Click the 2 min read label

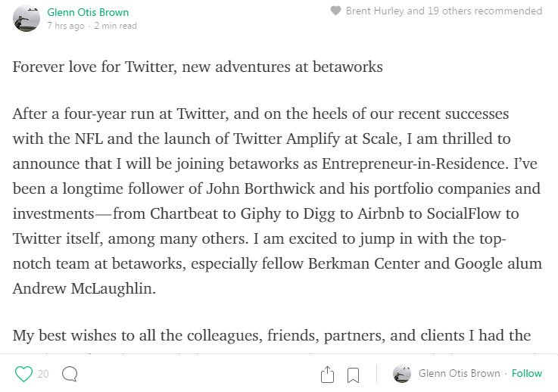115,26
